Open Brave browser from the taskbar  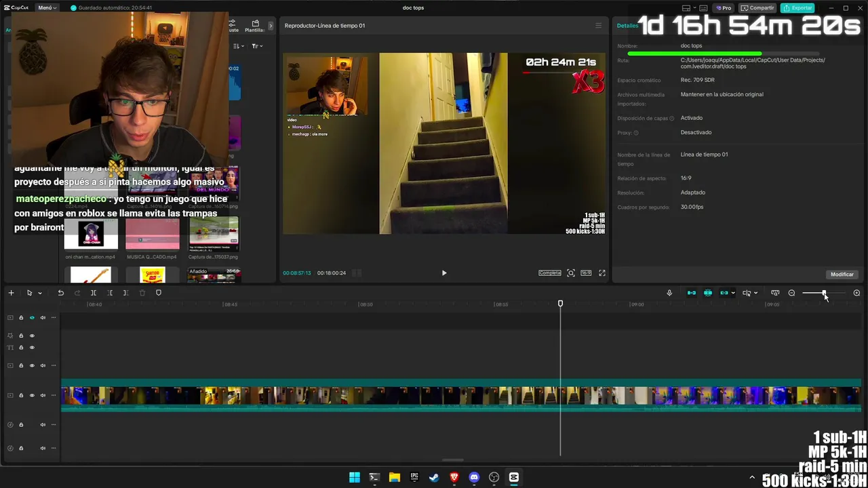coord(454,477)
